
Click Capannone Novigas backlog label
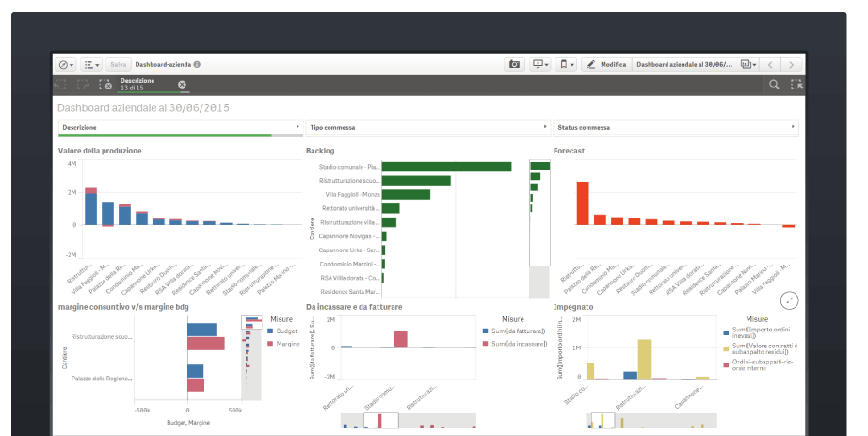point(348,236)
